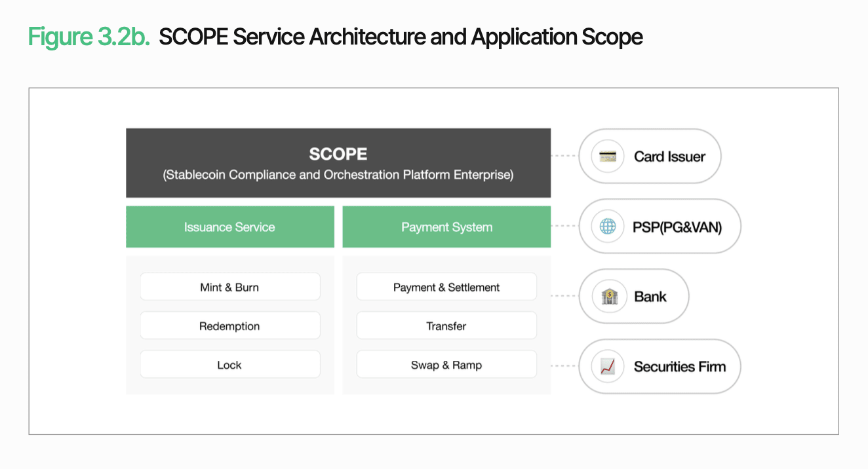
Task: Click the Payment & Settlement box
Action: click(446, 287)
